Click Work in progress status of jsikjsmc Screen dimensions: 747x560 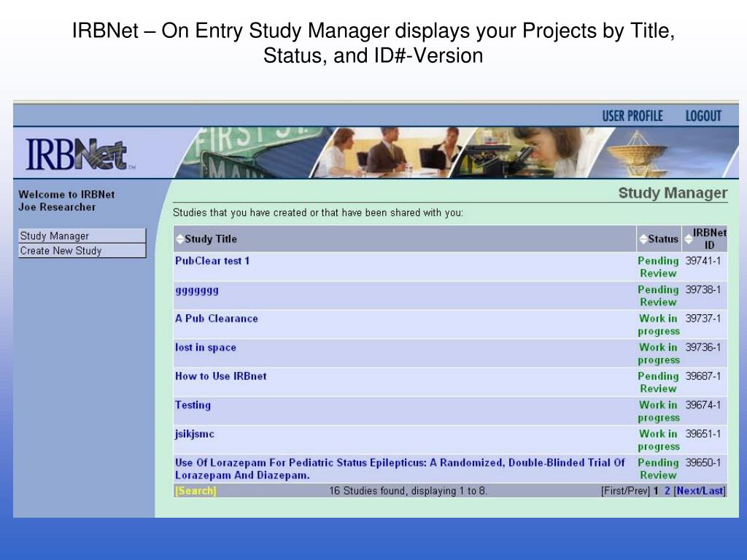click(x=659, y=440)
